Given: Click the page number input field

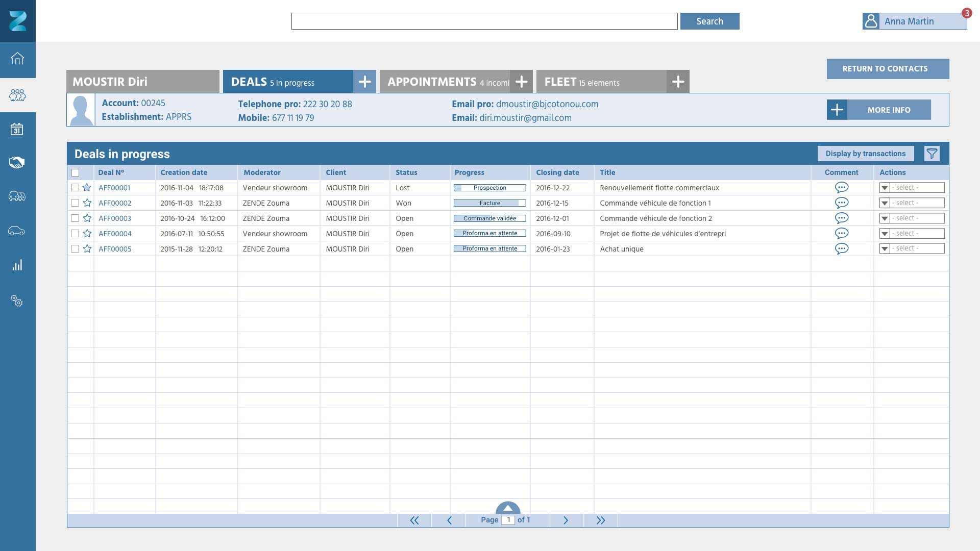Looking at the screenshot, I should tap(508, 520).
